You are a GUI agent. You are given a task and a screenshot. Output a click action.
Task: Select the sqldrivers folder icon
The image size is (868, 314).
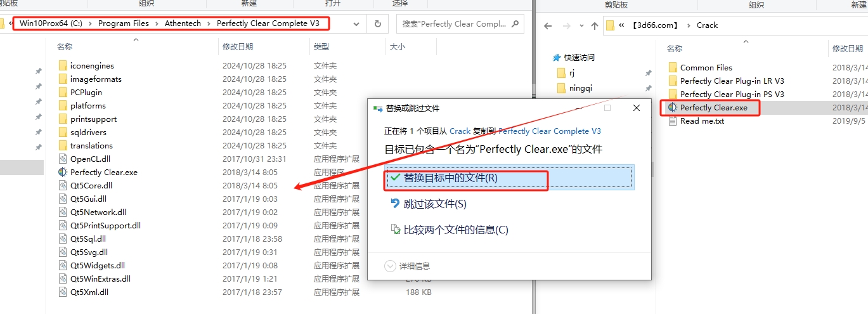coord(62,132)
